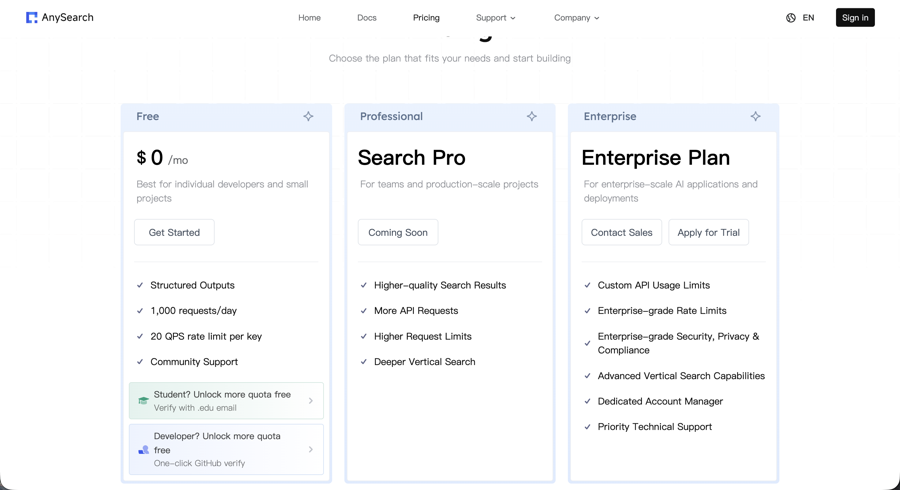Select the Pricing nav item
The image size is (900, 490).
pos(426,18)
